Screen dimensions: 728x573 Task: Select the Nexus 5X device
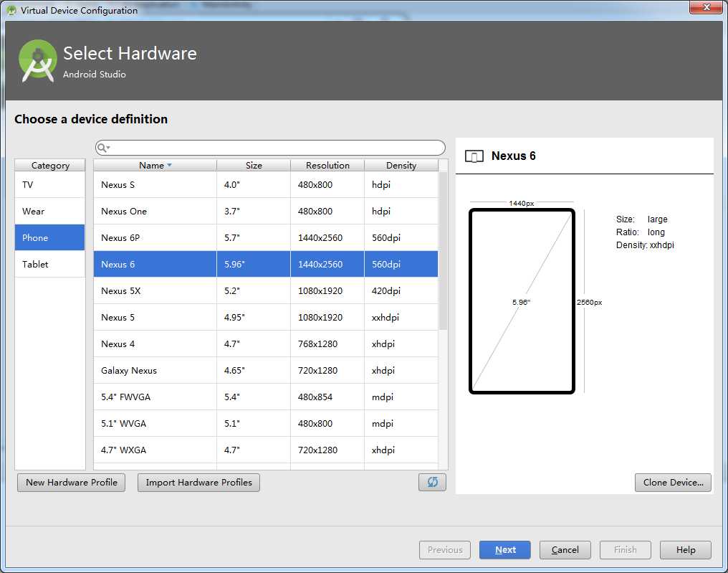tap(266, 290)
